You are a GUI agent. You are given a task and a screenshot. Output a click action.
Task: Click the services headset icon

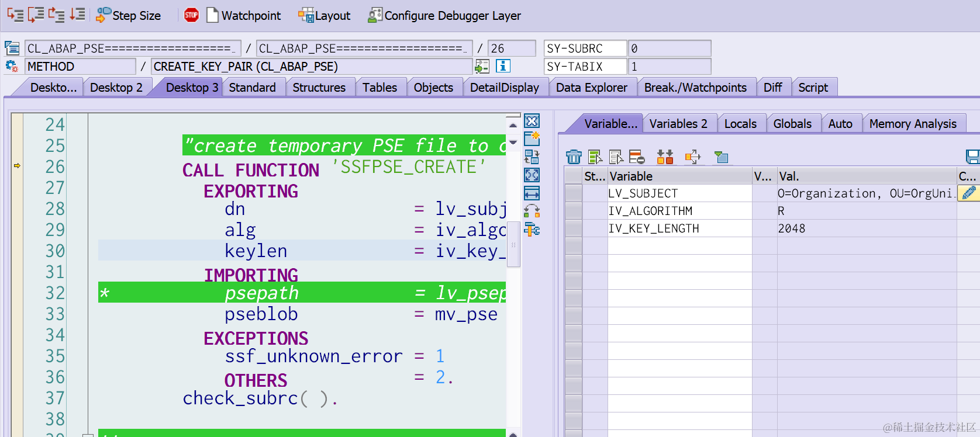click(x=532, y=211)
